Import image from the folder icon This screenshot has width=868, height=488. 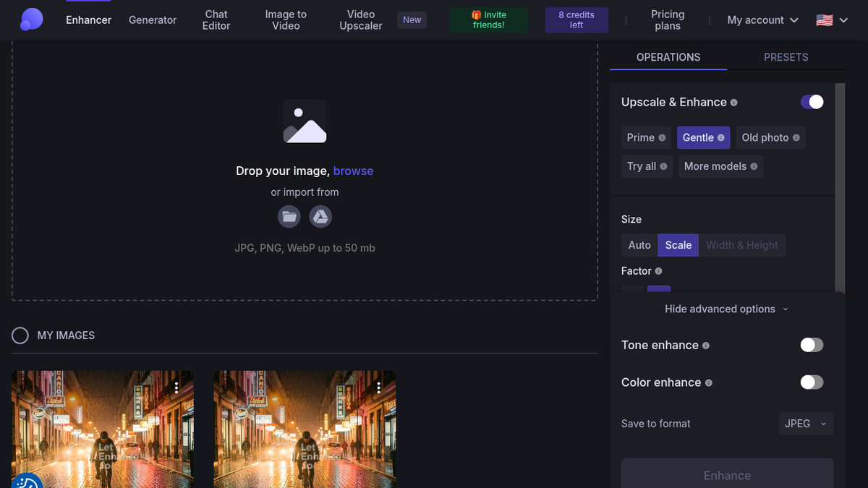[289, 216]
